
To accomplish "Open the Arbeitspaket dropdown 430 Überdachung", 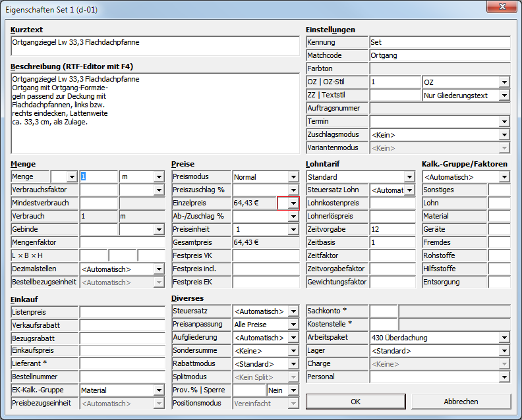I will 504,338.
